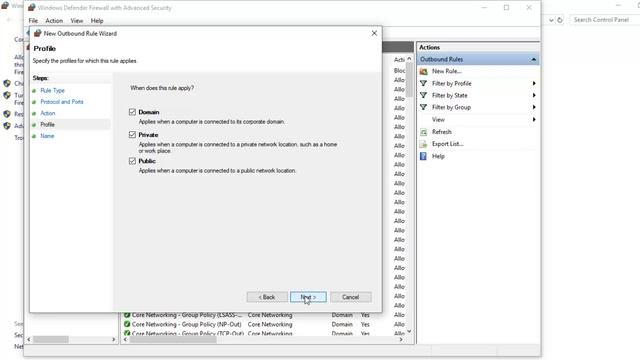Open the Help menu in menu bar
640x360 pixels.
pos(97,20)
